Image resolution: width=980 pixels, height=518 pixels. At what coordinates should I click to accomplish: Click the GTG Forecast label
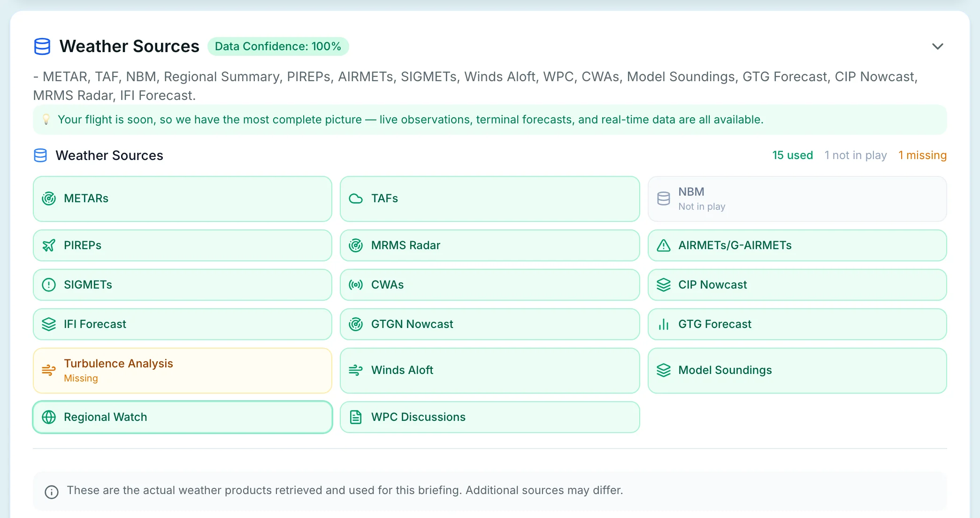[714, 324]
